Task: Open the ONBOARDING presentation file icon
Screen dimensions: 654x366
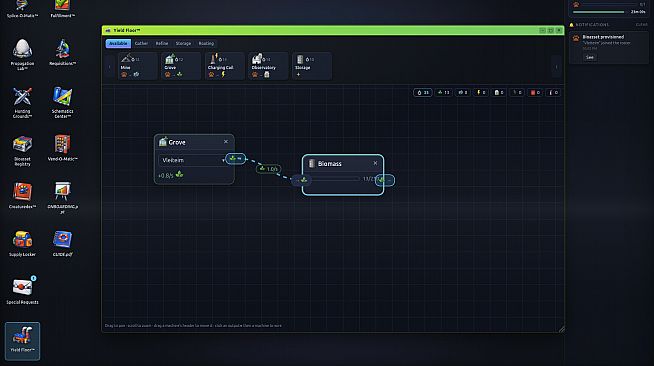Action: point(63,198)
